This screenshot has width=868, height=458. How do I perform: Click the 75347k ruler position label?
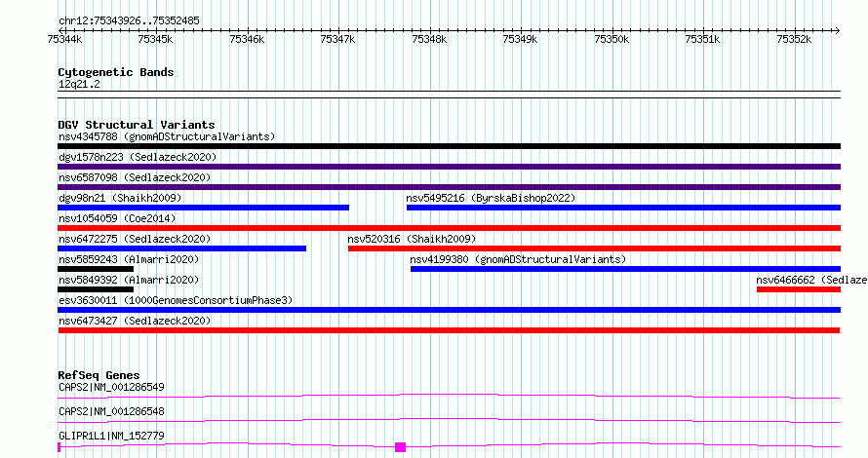(337, 39)
